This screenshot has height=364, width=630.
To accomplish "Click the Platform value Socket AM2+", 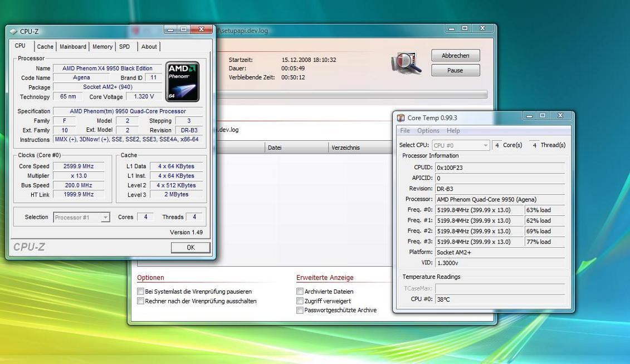I will (x=500, y=252).
